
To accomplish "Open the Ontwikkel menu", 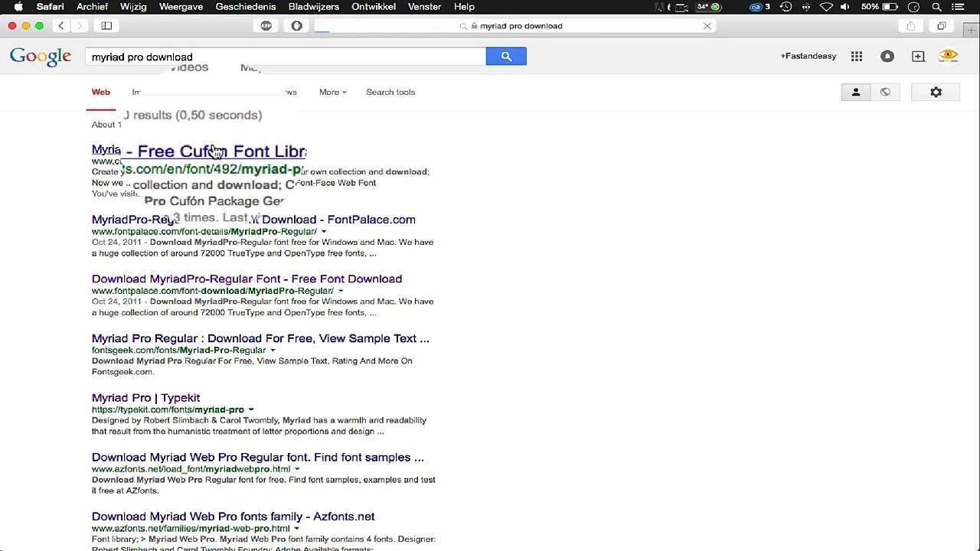I will 374,7.
